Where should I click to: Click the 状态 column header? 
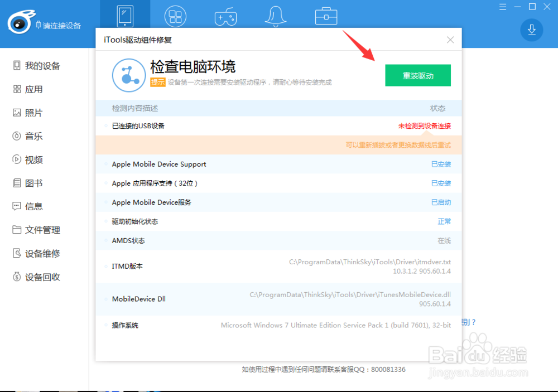click(437, 108)
